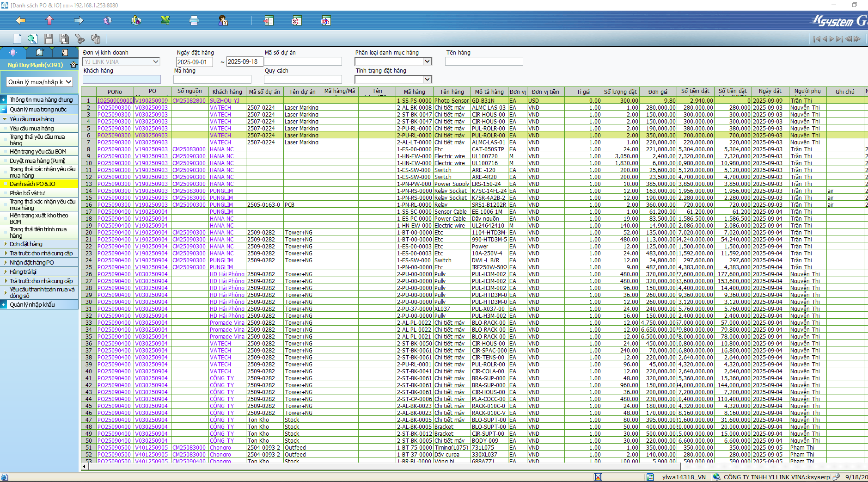This screenshot has width=868, height=482.
Task: Expand Thông tin mua hàng chung section
Action: 4,99
